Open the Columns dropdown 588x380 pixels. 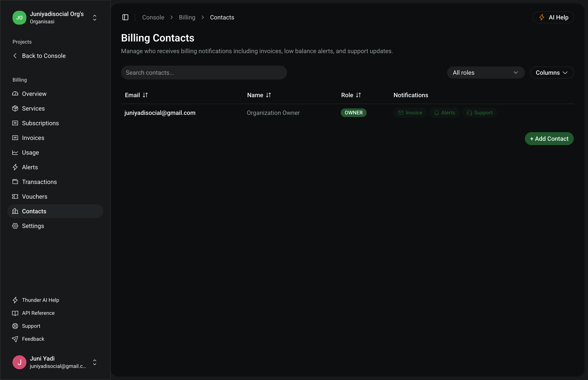(552, 73)
